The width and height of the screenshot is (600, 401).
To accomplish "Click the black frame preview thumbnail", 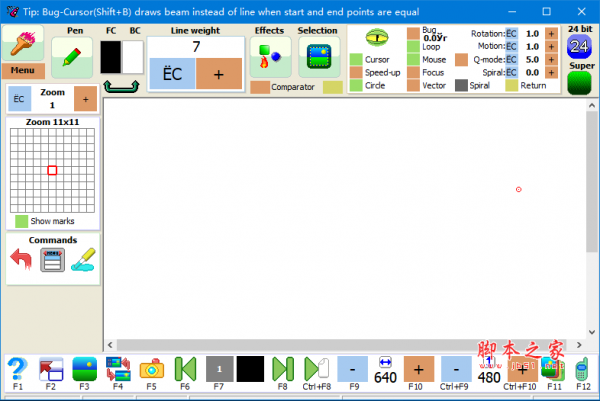I will coord(250,369).
